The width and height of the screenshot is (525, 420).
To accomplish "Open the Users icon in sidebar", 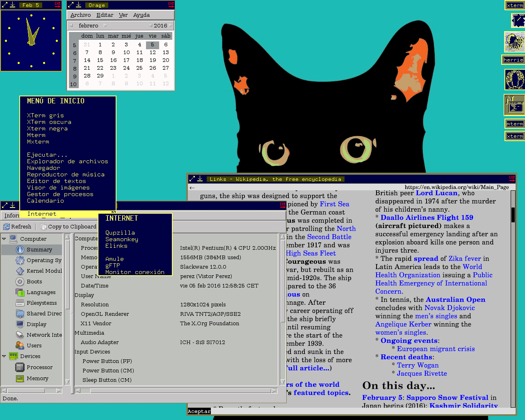I will [x=20, y=345].
